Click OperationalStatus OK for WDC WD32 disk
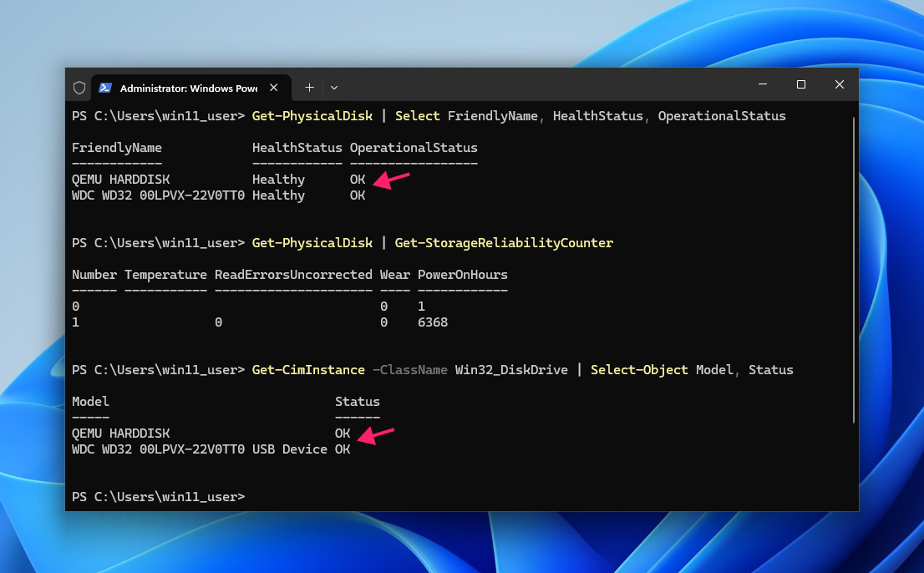Screen dimensions: 924x573 (358, 195)
